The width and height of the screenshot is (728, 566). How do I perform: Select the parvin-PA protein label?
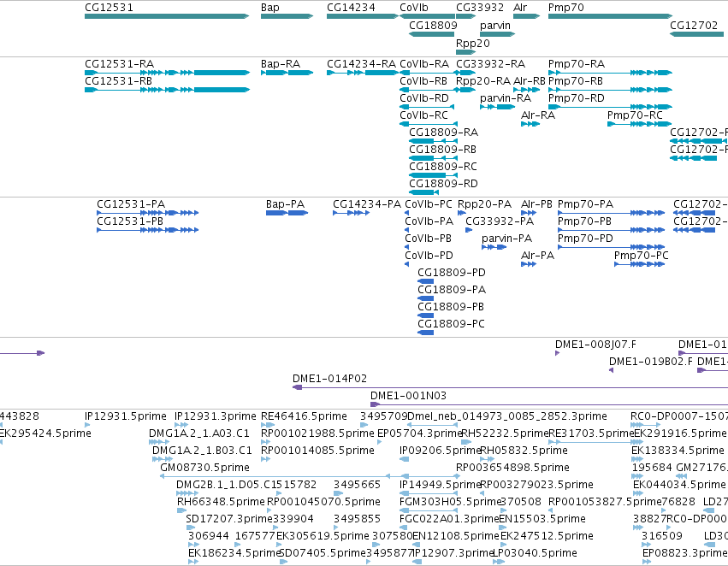pos(507,239)
